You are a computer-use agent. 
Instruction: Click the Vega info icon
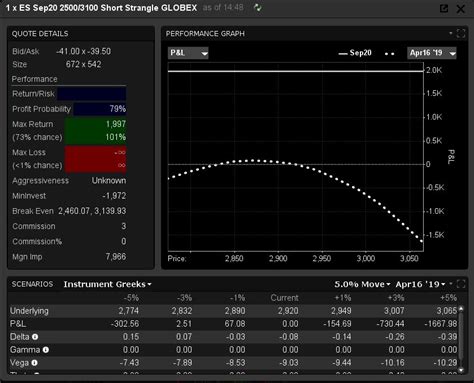pyautogui.click(x=34, y=363)
